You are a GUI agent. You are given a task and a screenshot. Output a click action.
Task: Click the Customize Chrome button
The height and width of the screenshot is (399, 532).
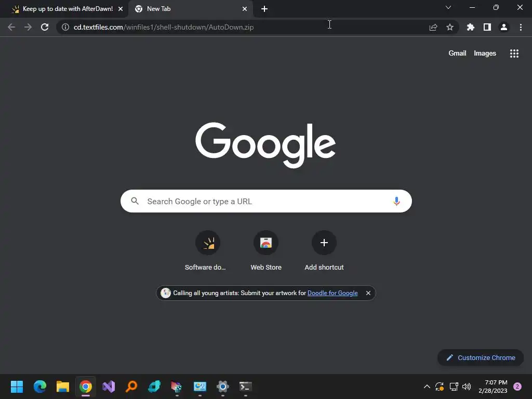coord(481,357)
